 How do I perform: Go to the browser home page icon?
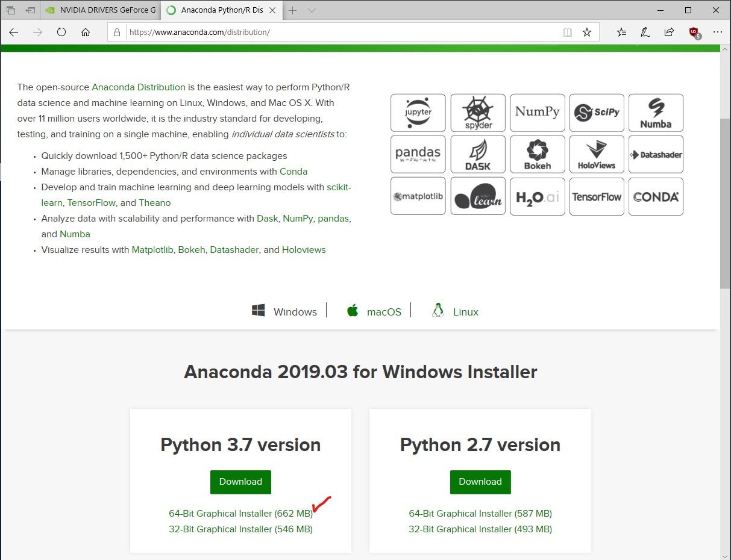pos(86,33)
